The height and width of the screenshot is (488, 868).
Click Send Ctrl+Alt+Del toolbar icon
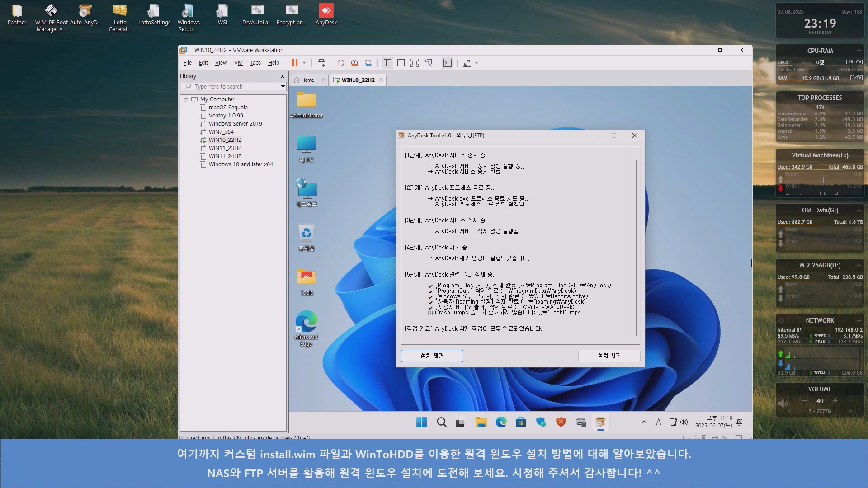click(x=321, y=63)
